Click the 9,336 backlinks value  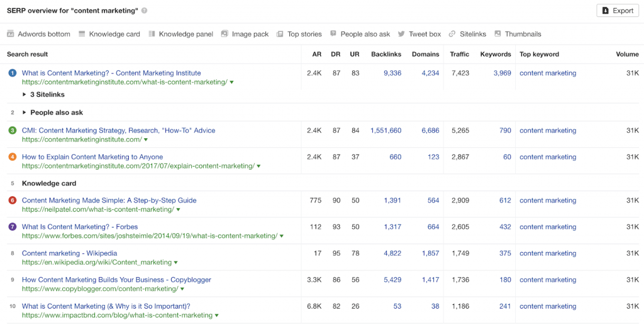click(392, 73)
